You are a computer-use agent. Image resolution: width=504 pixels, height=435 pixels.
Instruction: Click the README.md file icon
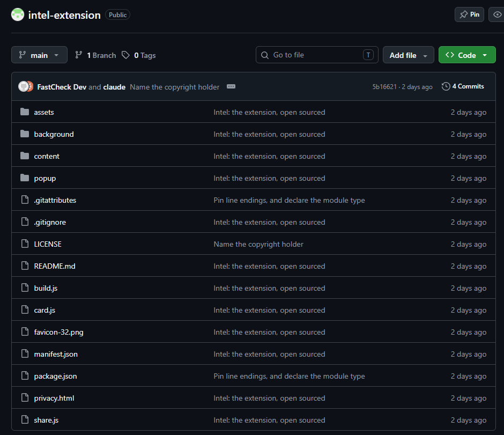click(25, 266)
